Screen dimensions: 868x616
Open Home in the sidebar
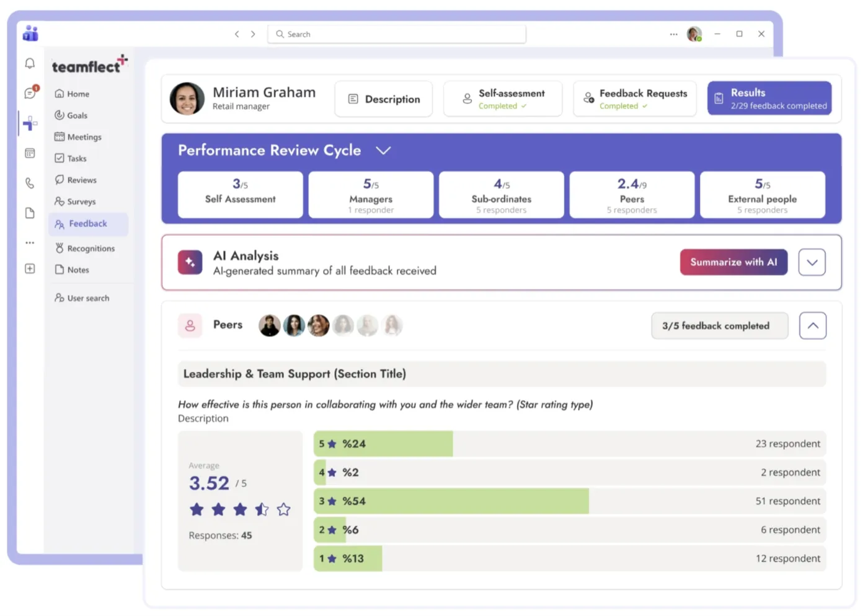(73, 94)
